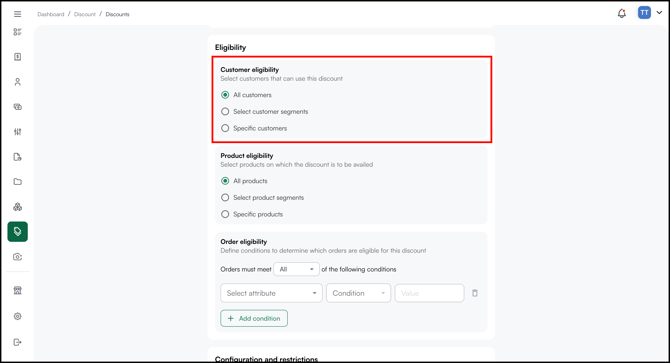Go to Dashboard breadcrumb link
The height and width of the screenshot is (363, 670).
point(50,14)
